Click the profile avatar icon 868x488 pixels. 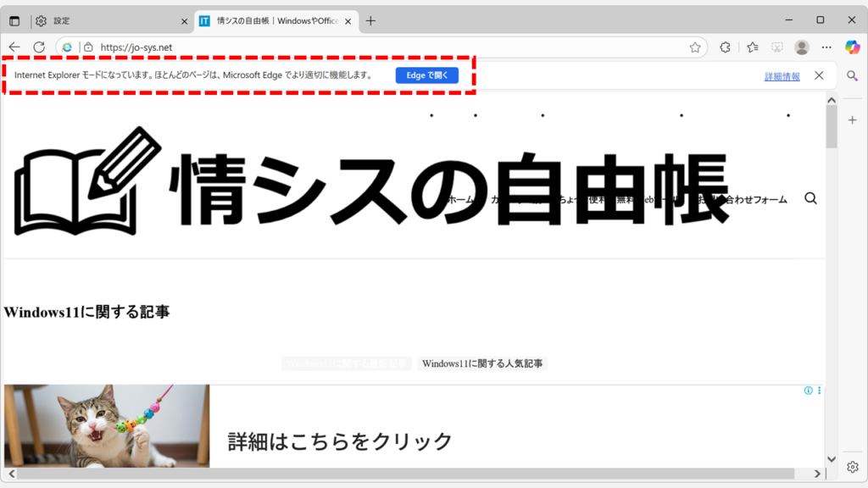tap(802, 48)
